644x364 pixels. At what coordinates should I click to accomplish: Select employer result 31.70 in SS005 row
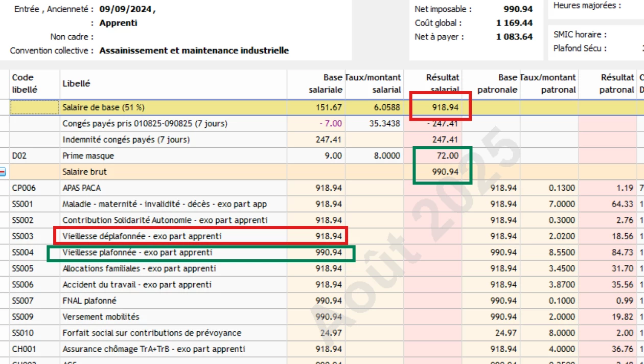click(x=623, y=268)
